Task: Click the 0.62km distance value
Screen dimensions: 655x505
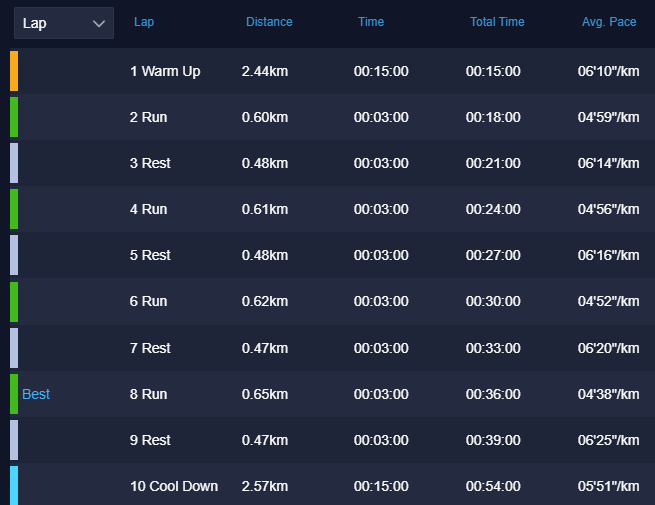Action: (x=265, y=301)
